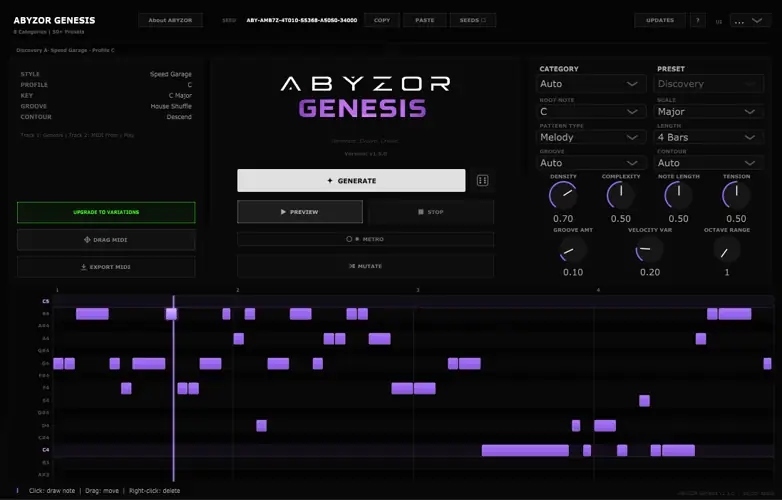Click the C4 key label in piano roll
The height and width of the screenshot is (500, 782).
tap(45, 450)
